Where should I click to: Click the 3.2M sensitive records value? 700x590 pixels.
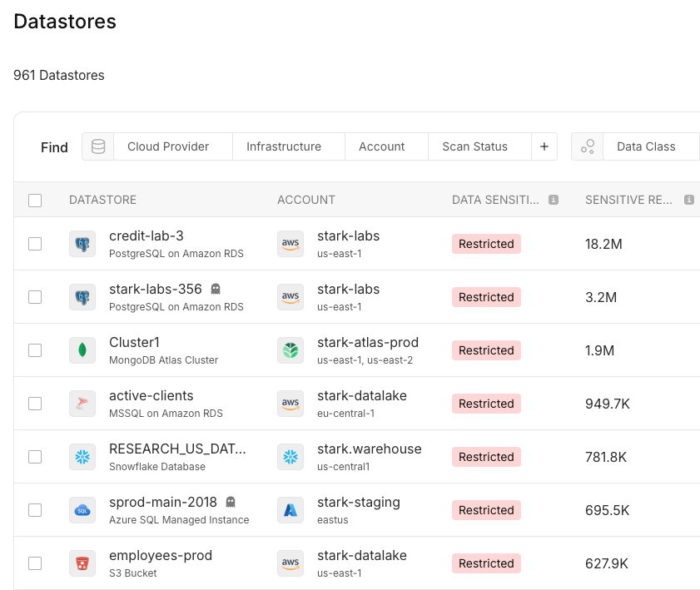pyautogui.click(x=601, y=297)
